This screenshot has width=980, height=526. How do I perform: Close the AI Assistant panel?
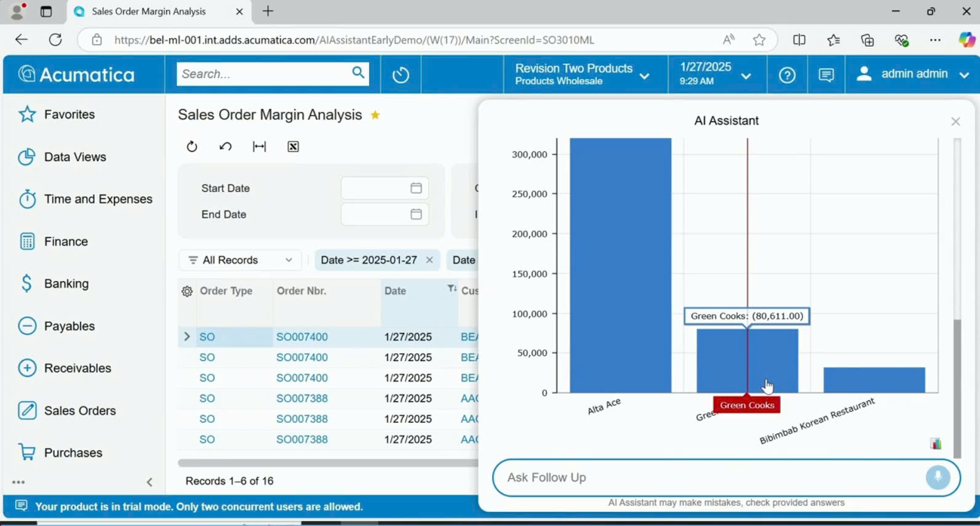(x=955, y=122)
